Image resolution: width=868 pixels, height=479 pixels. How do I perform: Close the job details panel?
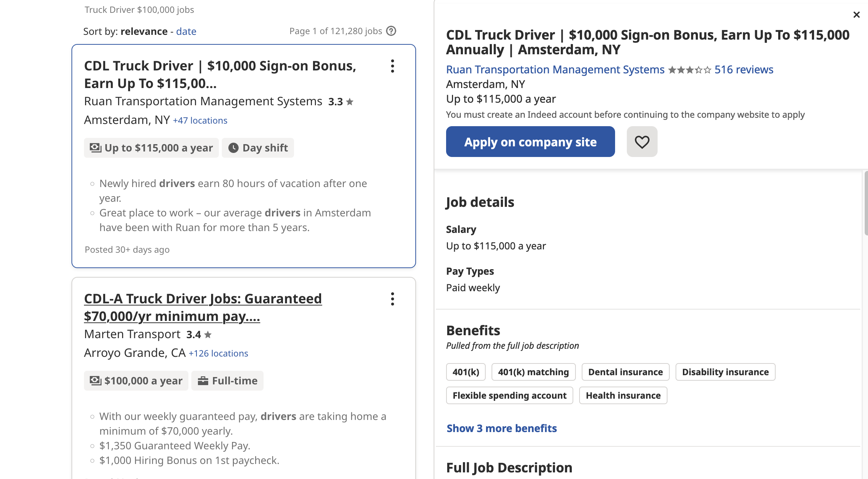856,15
